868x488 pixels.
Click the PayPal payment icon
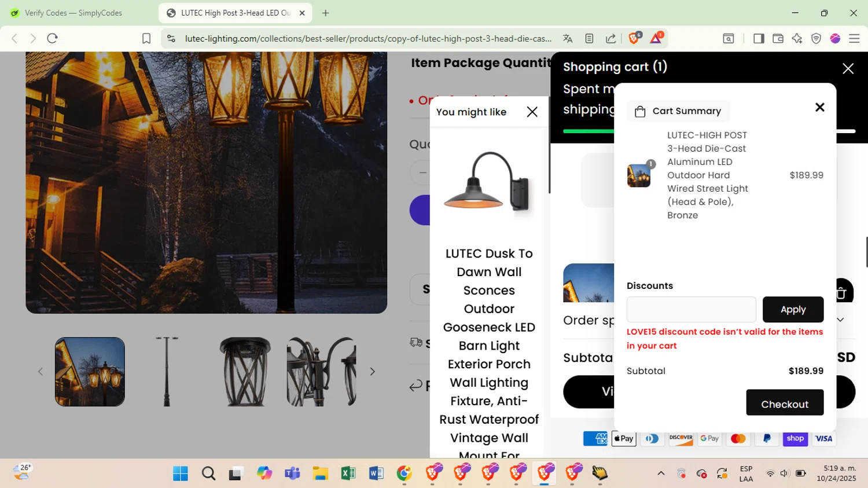(x=767, y=439)
